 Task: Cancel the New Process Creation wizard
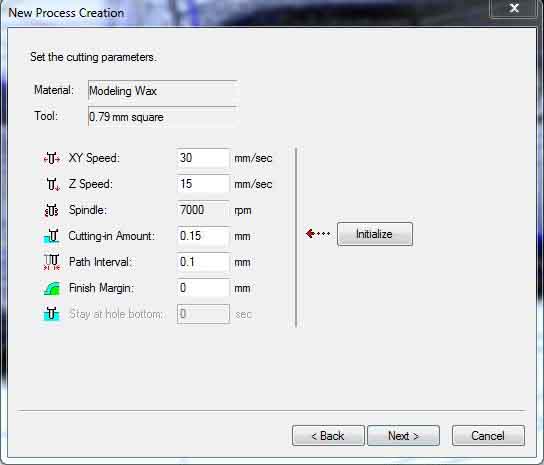[x=488, y=436]
